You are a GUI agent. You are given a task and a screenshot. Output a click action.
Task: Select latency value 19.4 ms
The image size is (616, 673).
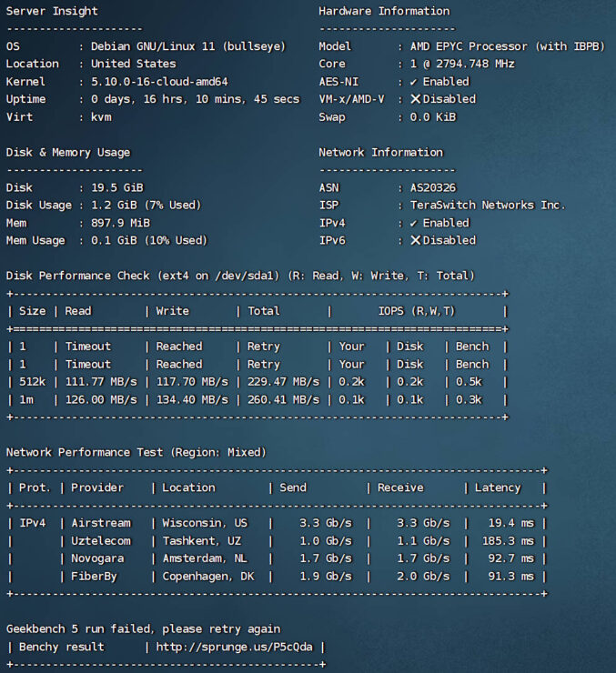(511, 523)
